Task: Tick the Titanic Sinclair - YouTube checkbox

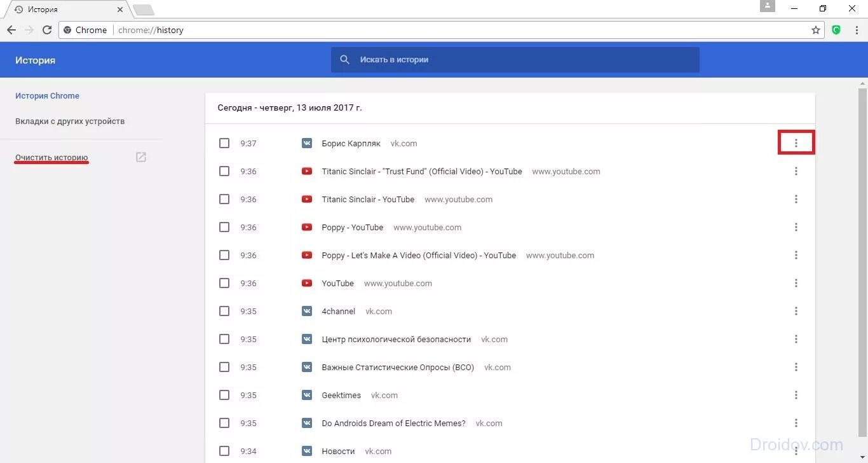Action: coord(224,199)
